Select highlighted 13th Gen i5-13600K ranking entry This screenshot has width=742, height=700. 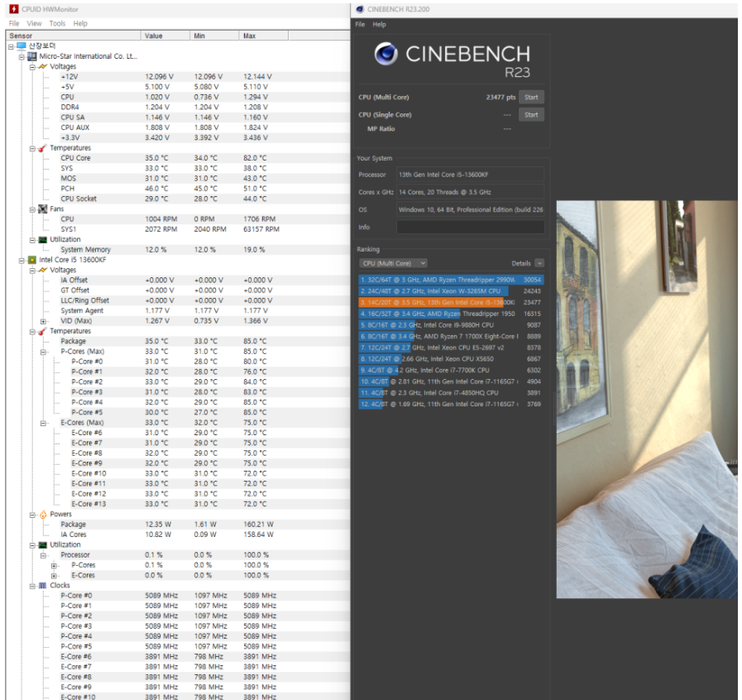[451, 303]
